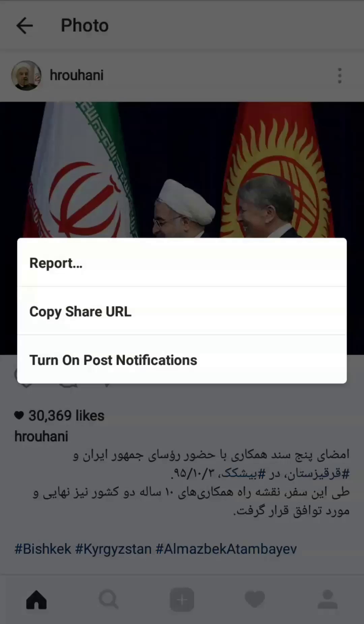The width and height of the screenshot is (364, 624).
Task: Go to the Home feed tab
Action: pos(36,599)
